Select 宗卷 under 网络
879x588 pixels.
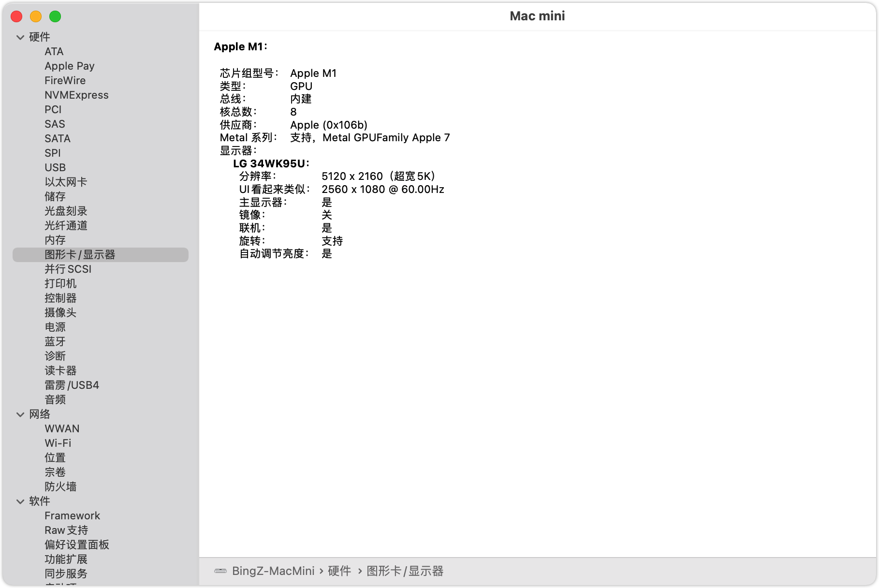coord(55,472)
